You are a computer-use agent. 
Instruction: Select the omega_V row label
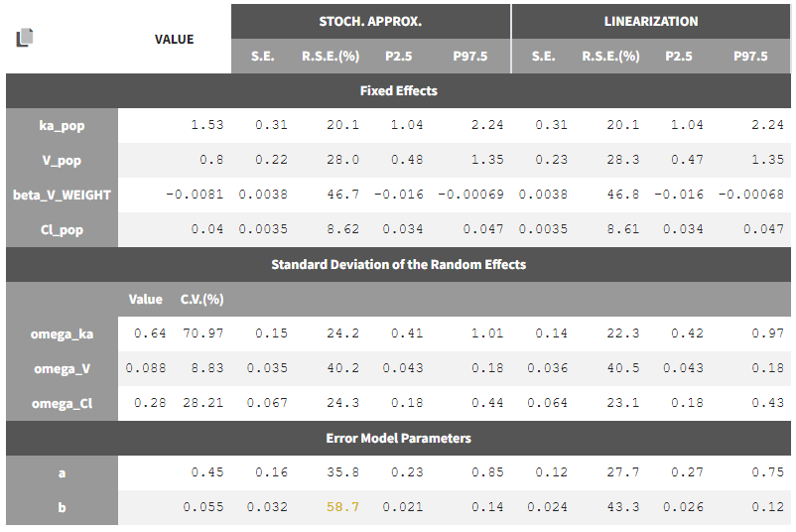62,368
